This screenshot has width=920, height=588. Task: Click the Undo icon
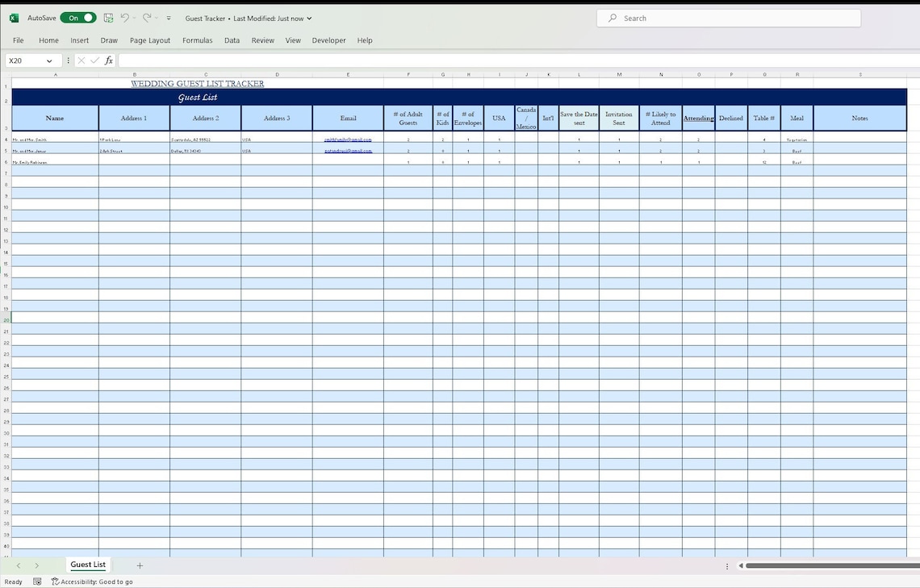[x=124, y=17]
